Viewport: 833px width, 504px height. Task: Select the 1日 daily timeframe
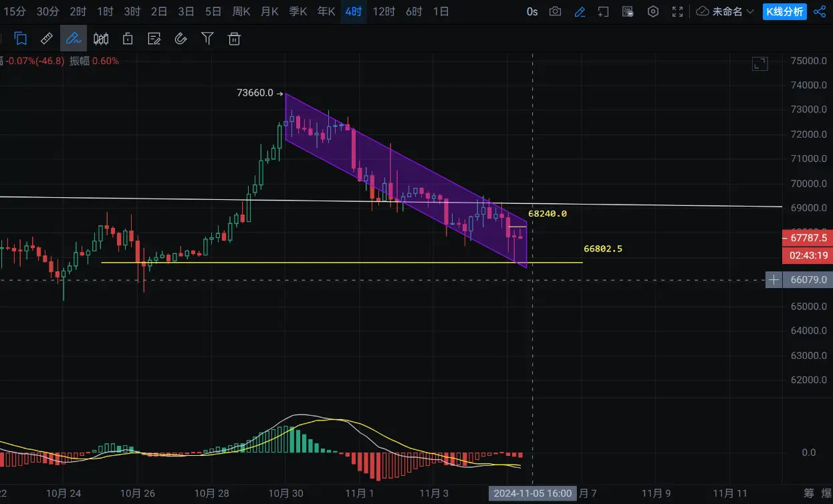pyautogui.click(x=441, y=11)
